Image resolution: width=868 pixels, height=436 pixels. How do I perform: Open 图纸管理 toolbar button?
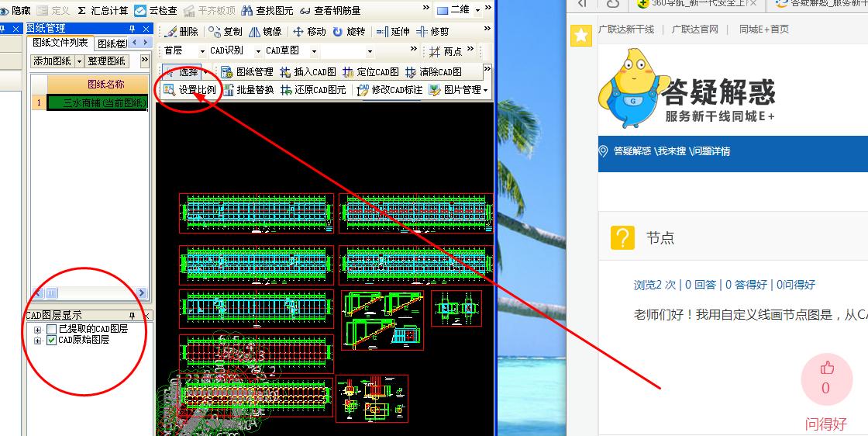(247, 72)
